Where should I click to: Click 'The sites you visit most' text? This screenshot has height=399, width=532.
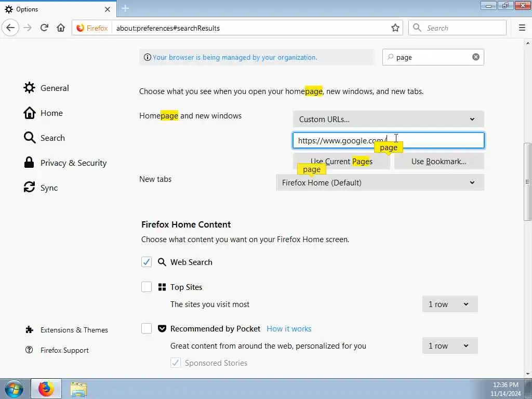[x=210, y=304]
